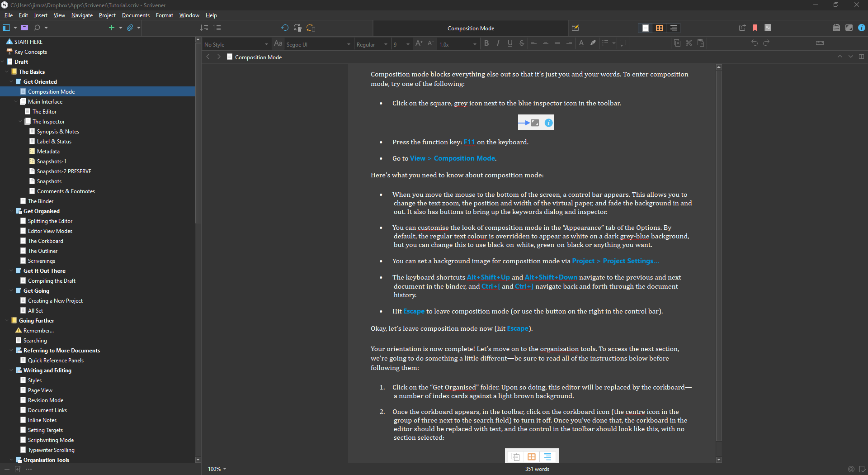Click the Share export arrow icon

point(742,28)
